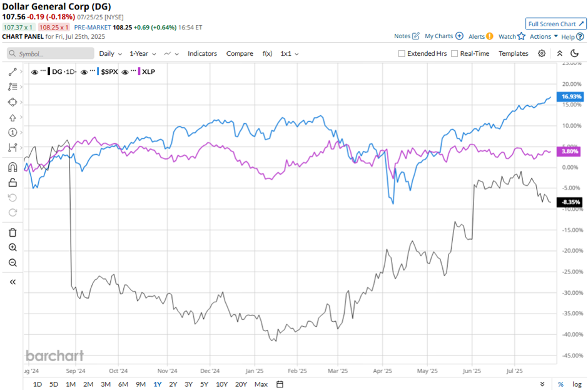Click the blue $SPX color swatch

(98, 71)
